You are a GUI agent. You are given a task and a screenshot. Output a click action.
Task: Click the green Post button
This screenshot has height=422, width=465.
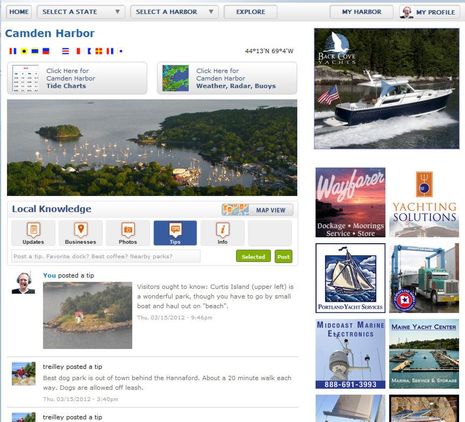click(283, 257)
